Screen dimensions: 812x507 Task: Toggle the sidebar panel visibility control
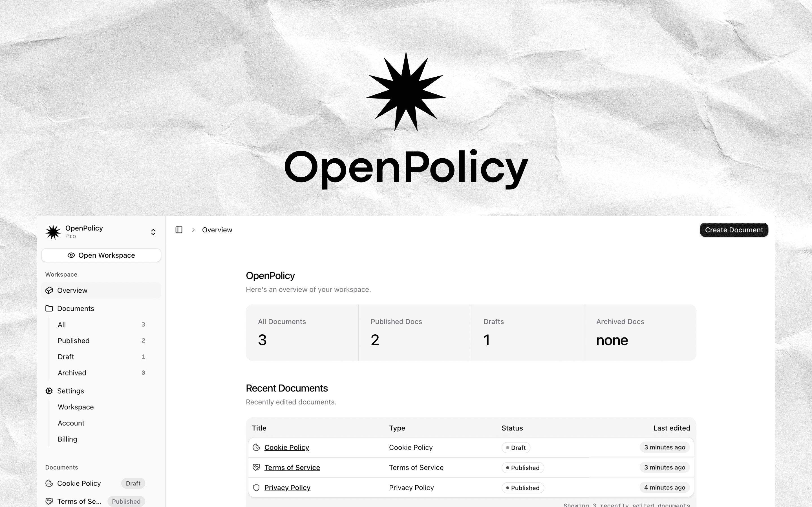click(178, 230)
